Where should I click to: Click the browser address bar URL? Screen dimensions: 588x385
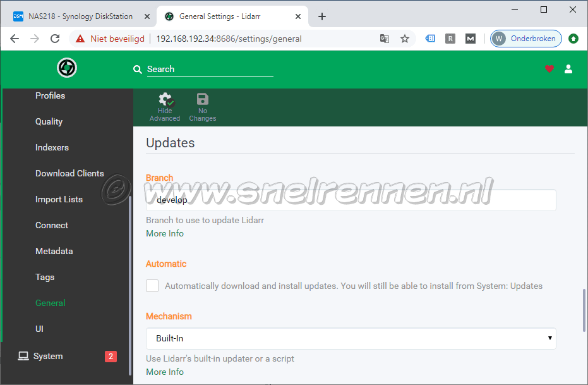tap(229, 39)
